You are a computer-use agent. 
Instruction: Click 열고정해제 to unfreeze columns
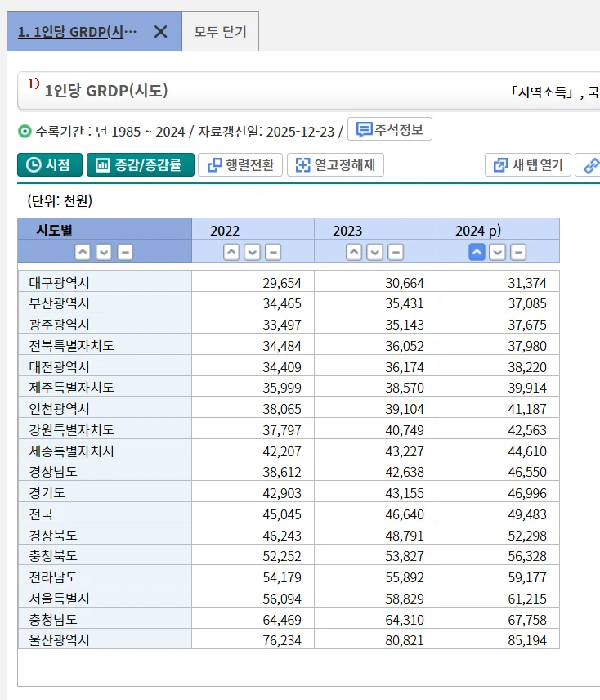(335, 164)
